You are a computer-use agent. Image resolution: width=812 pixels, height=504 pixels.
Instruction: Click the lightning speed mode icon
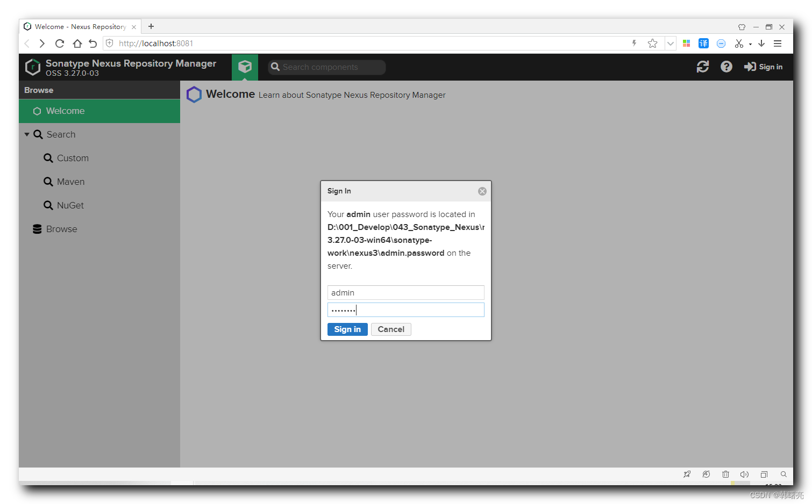pos(635,44)
